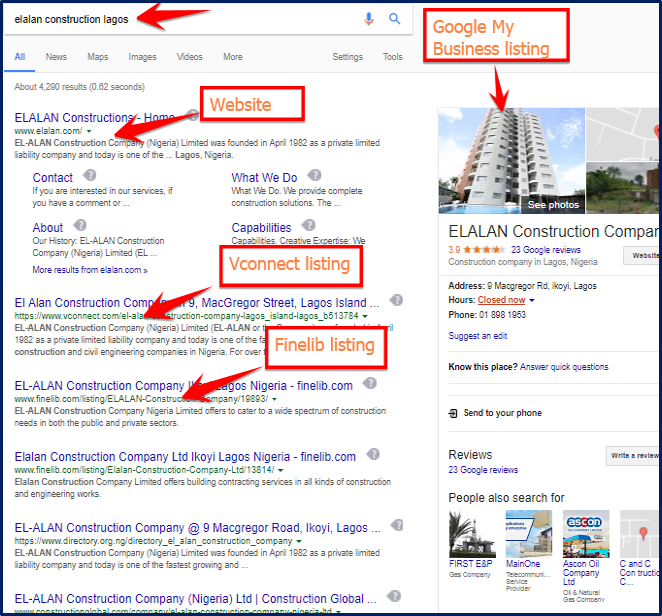The height and width of the screenshot is (616, 662).
Task: Click the info icon beside Capabilities sitelink
Action: pyautogui.click(x=309, y=225)
